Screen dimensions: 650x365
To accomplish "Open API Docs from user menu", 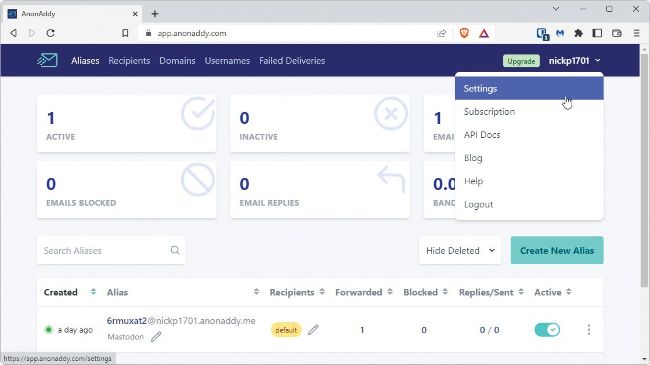I will click(x=529, y=135).
